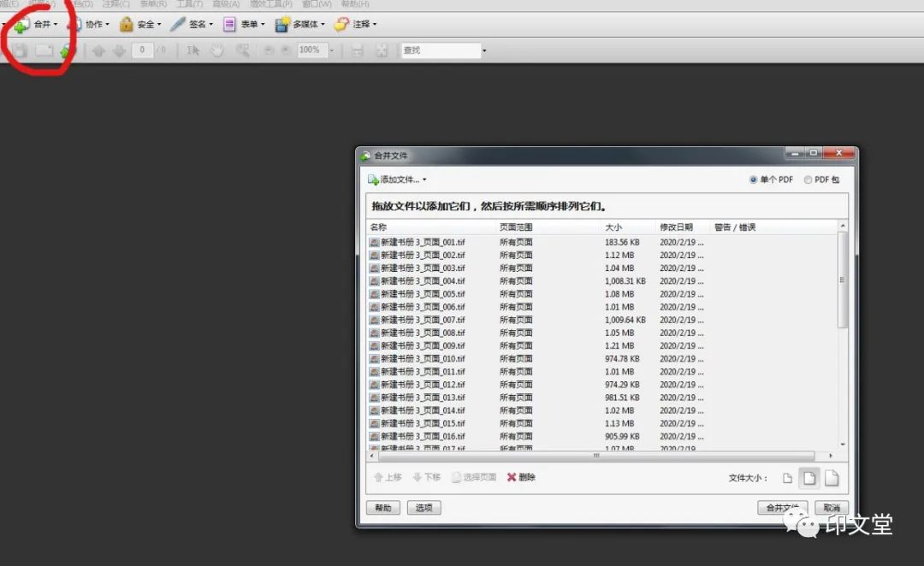The width and height of the screenshot is (924, 566).
Task: Click the horizontal scrollbar of file list
Action: [x=597, y=456]
